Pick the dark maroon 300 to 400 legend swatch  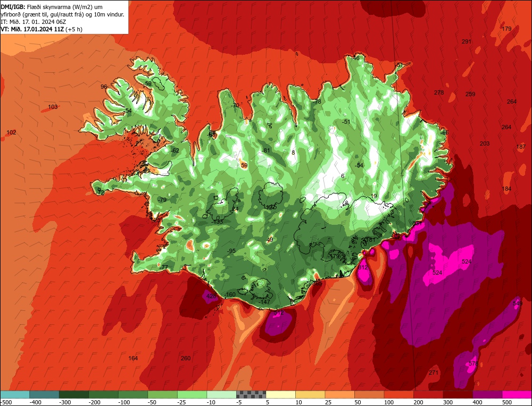[458, 394]
